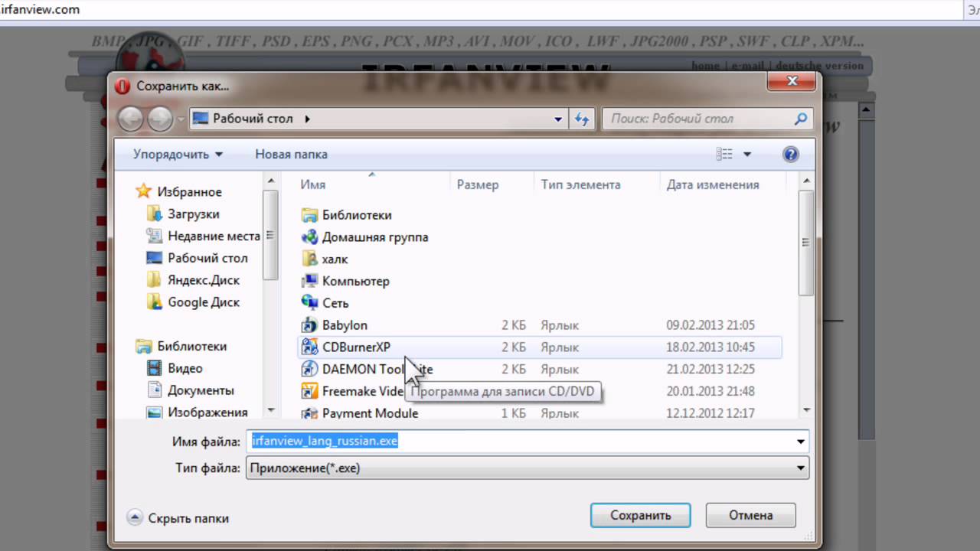Click the Рабочий стол breadcrumb arrow
The image size is (980, 551).
pos(307,119)
